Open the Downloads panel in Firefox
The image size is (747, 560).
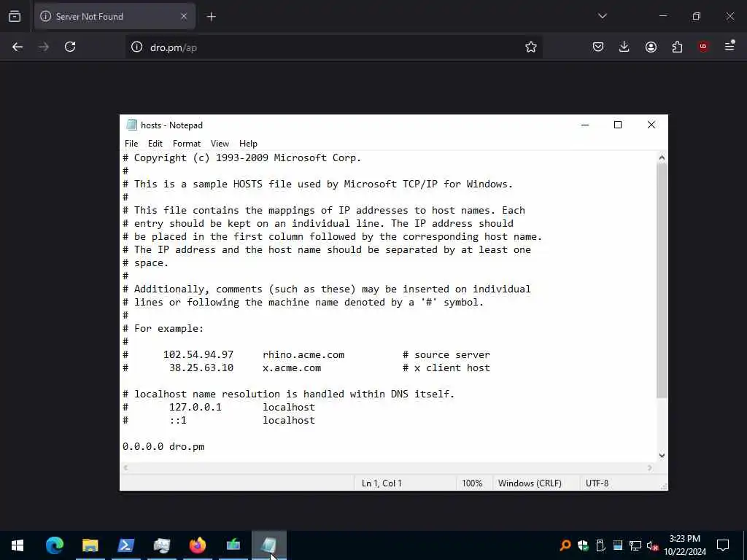[624, 47]
